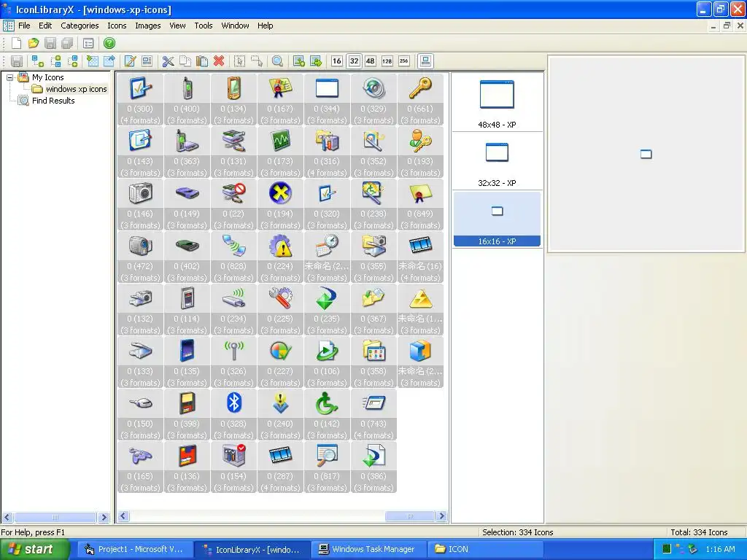
Task: Switch to Project1 - Microsoft V... in the taskbar
Action: [x=134, y=549]
